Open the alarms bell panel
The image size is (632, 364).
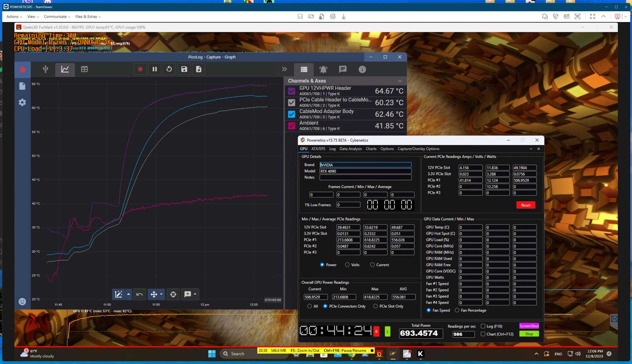323,69
